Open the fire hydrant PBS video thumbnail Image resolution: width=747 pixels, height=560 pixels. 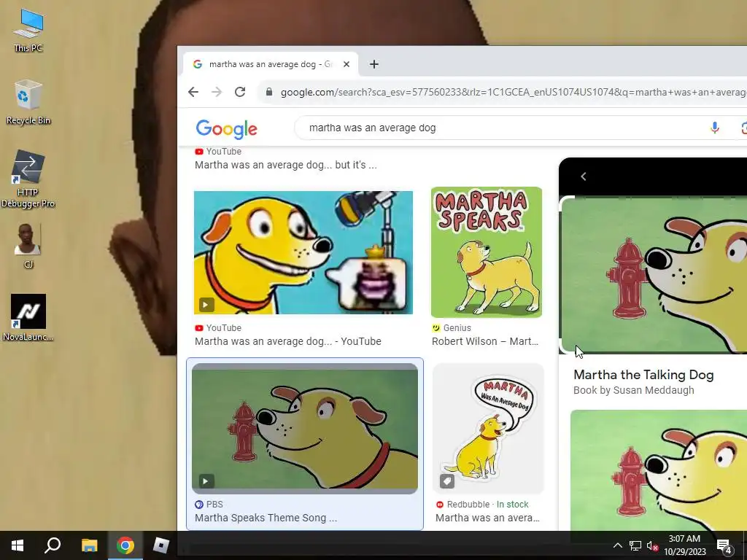coord(305,429)
